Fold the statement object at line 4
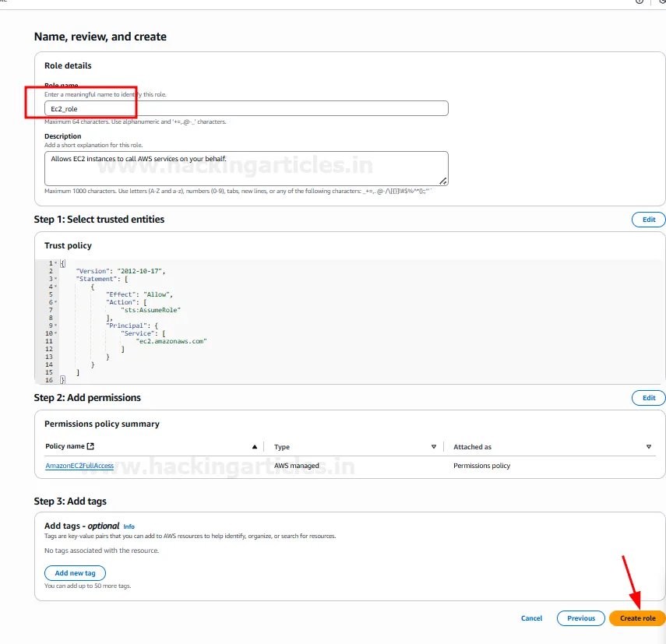Screen dimensions: 666x644 (x=55, y=287)
